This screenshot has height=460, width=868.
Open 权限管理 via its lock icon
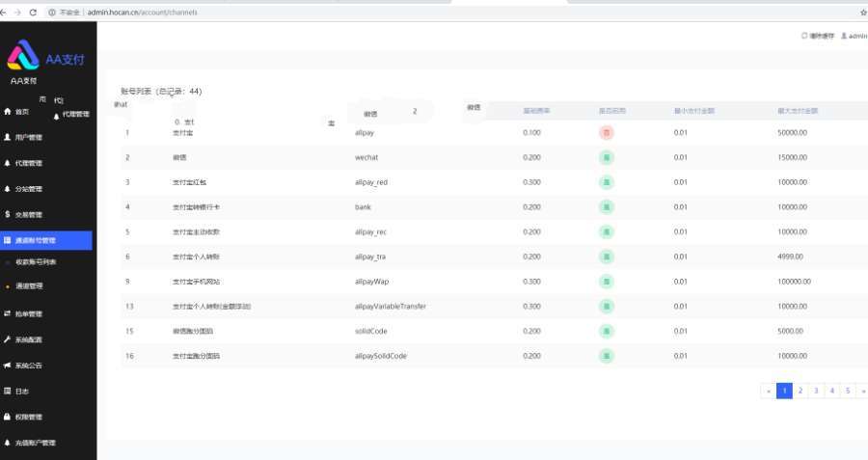click(8, 417)
